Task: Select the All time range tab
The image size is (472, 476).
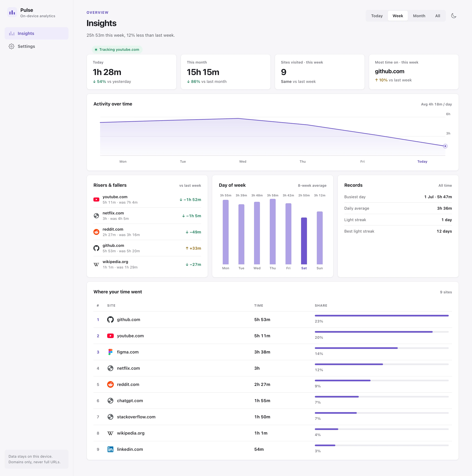Action: pos(437,16)
